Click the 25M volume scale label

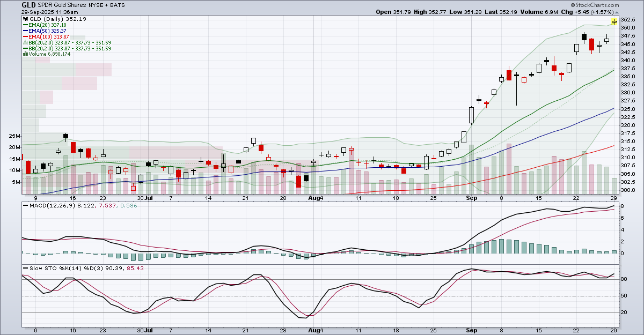click(x=14, y=136)
